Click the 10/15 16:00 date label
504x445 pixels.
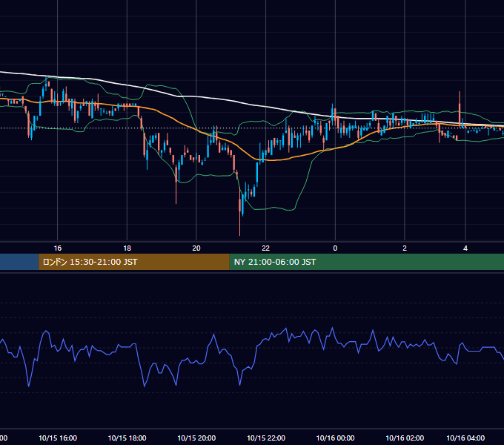click(x=58, y=438)
